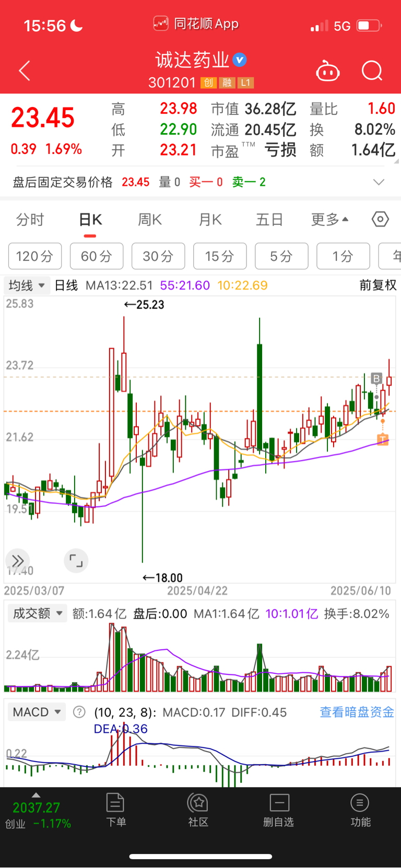Tap the 日线 label above the chart

click(66, 286)
